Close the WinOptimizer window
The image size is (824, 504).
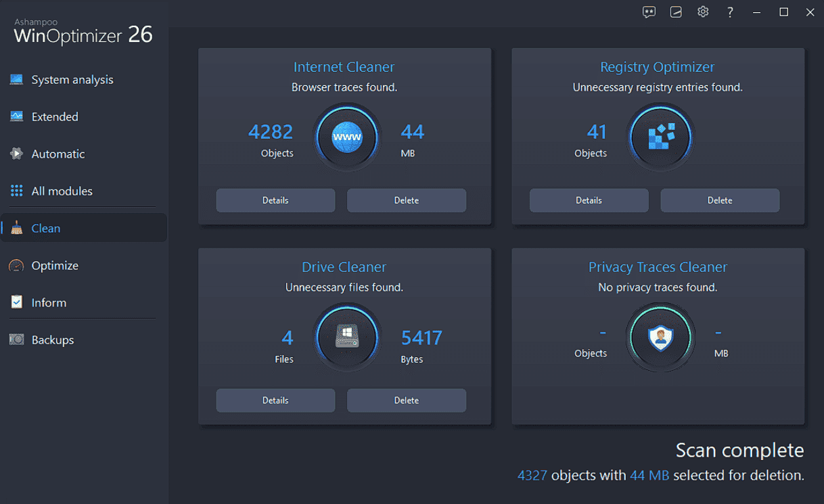point(810,12)
